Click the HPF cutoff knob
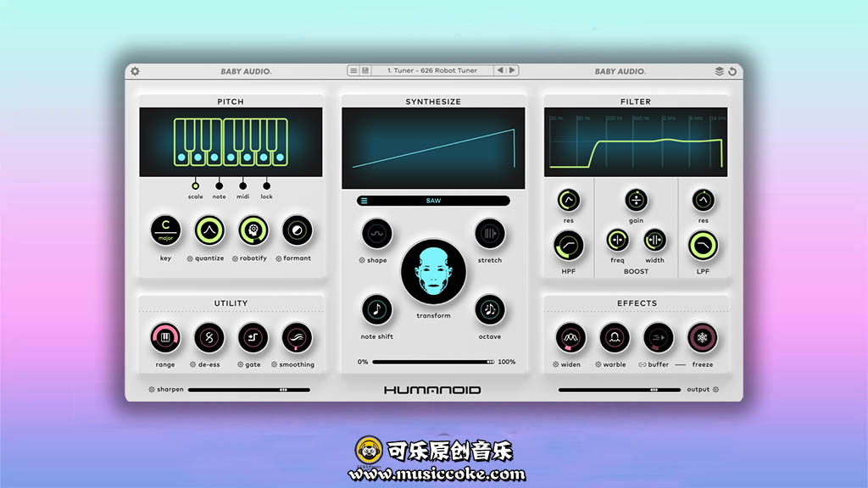The height and width of the screenshot is (488, 868). pyautogui.click(x=569, y=246)
